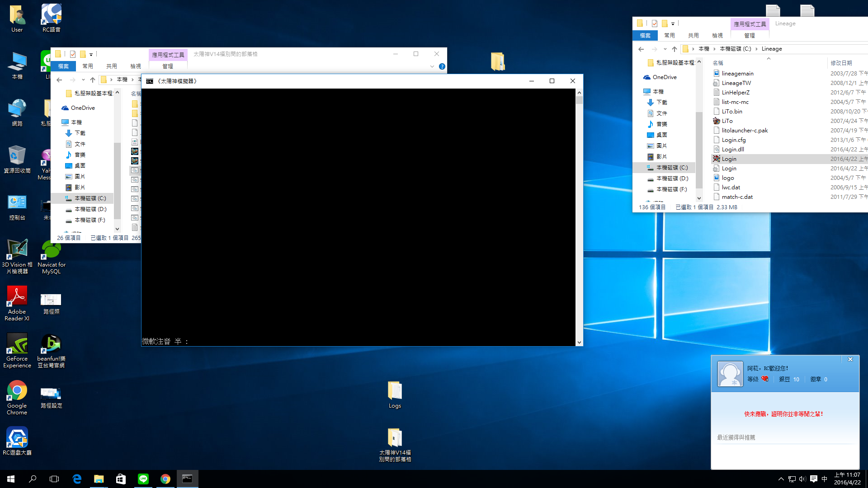Switch to 常用 tab in 太陽神V14 window
Viewport: 868px width, 488px height.
tap(88, 66)
